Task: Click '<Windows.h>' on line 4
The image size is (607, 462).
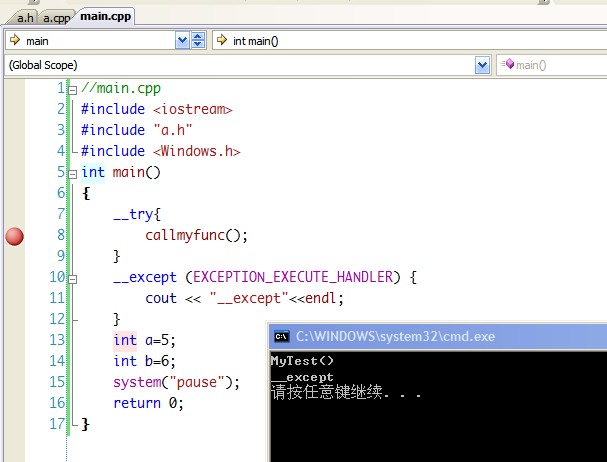Action: coord(197,151)
